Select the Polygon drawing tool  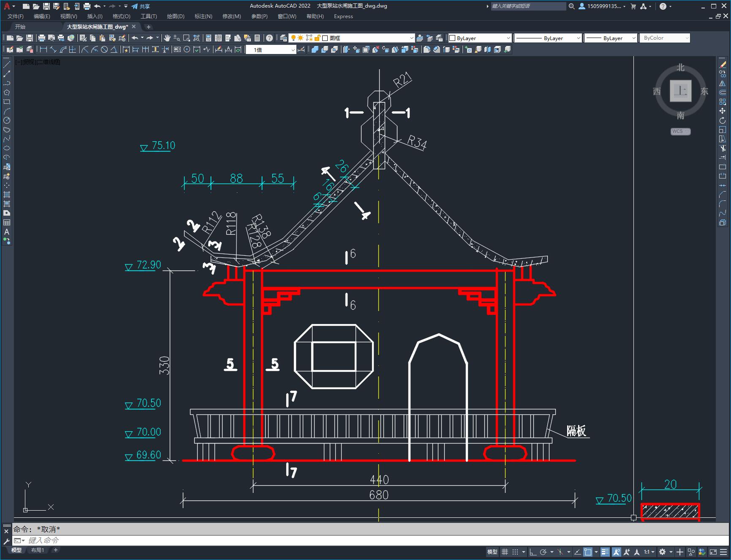7,93
